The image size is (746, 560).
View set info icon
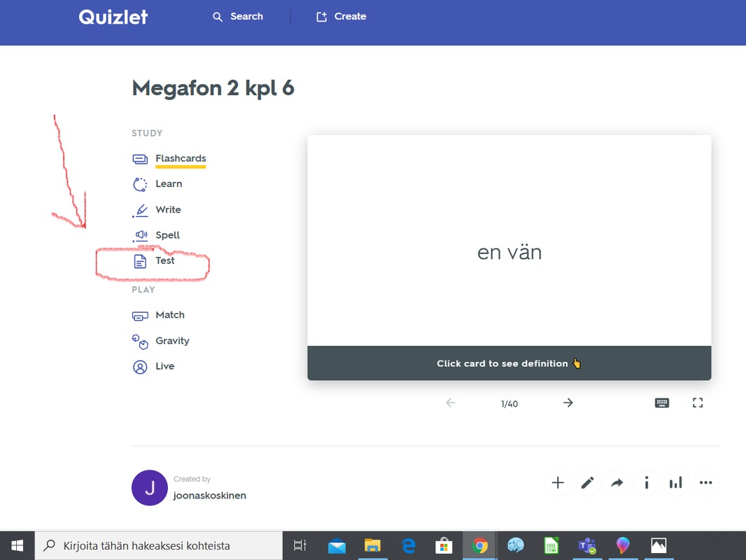tap(647, 483)
